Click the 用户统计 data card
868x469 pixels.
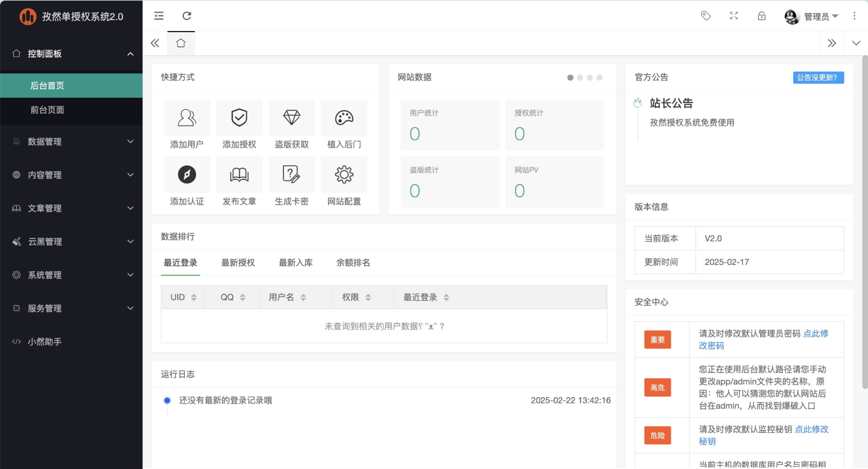pyautogui.click(x=450, y=125)
